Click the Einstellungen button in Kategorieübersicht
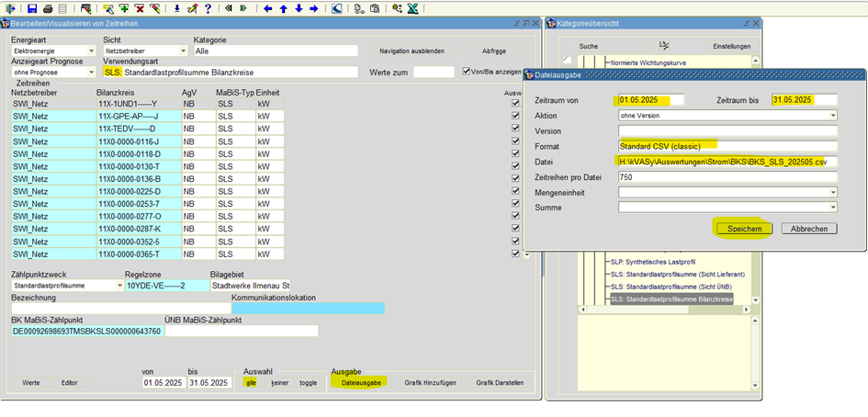Screen dimensions: 868x417 732,46
